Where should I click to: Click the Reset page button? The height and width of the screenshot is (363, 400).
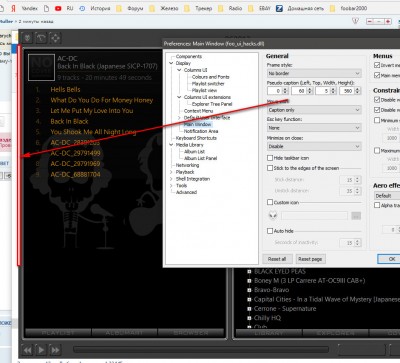click(310, 259)
